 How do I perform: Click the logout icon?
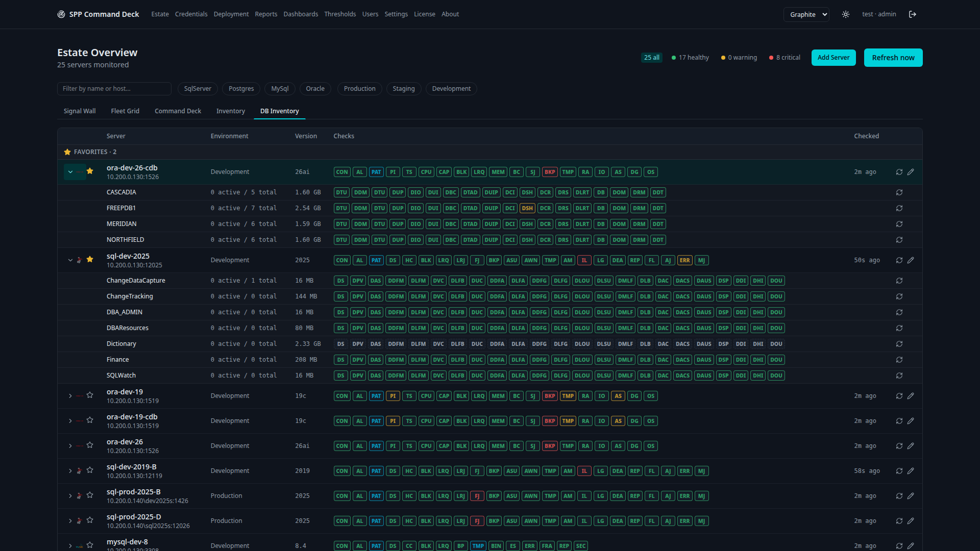click(913, 14)
